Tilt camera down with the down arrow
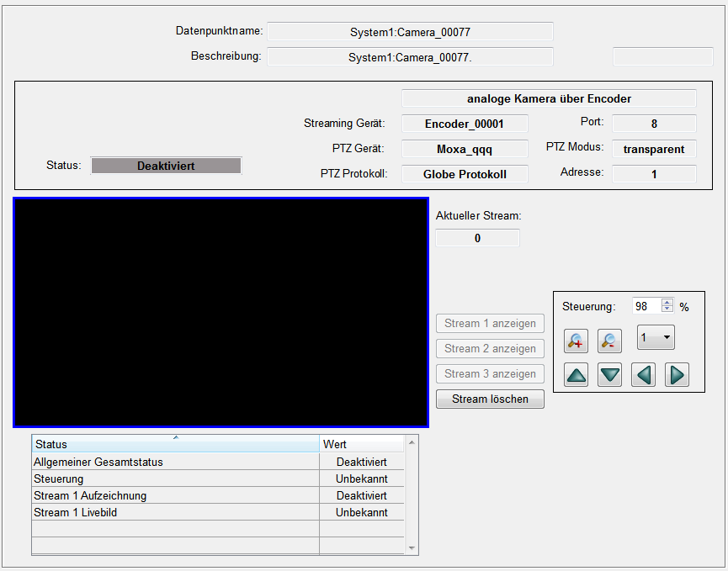728x571 pixels. 609,374
